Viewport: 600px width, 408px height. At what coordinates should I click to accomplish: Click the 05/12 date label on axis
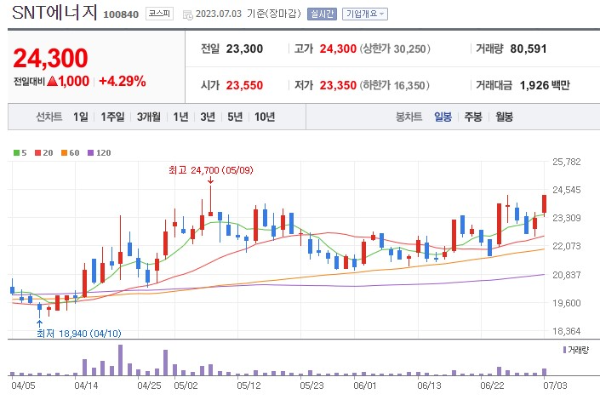pyautogui.click(x=248, y=385)
